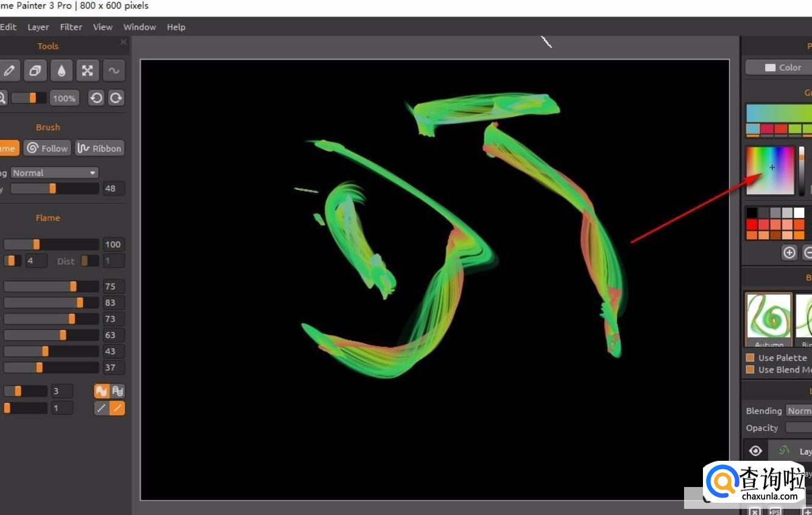Adjust the brush opacity slider at 48
This screenshot has width=812, height=515.
tap(54, 189)
